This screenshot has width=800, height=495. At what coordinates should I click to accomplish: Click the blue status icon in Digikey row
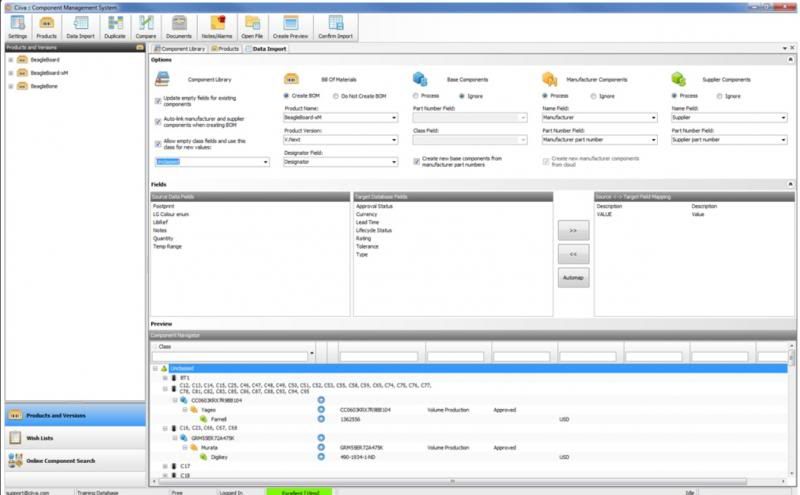[321, 456]
